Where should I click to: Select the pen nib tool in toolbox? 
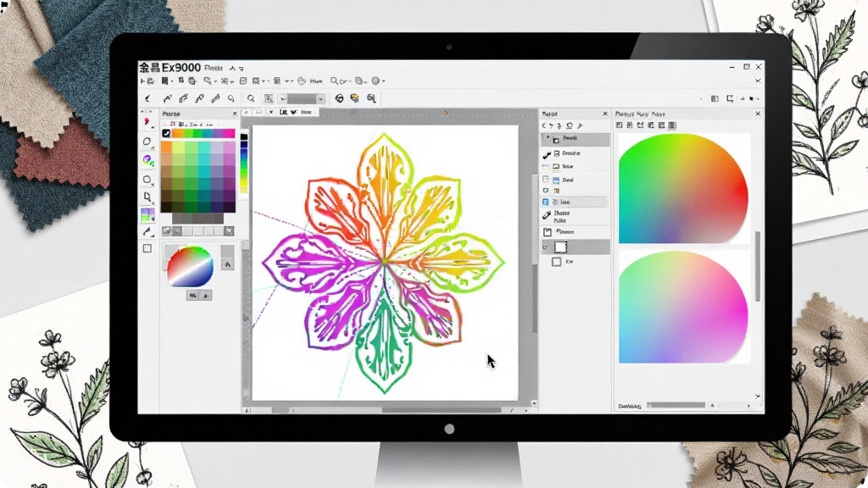(x=147, y=231)
